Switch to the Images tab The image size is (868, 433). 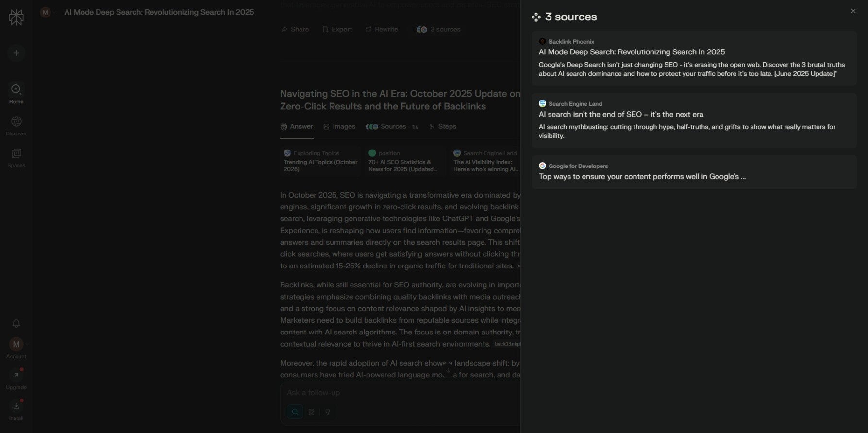pyautogui.click(x=339, y=127)
